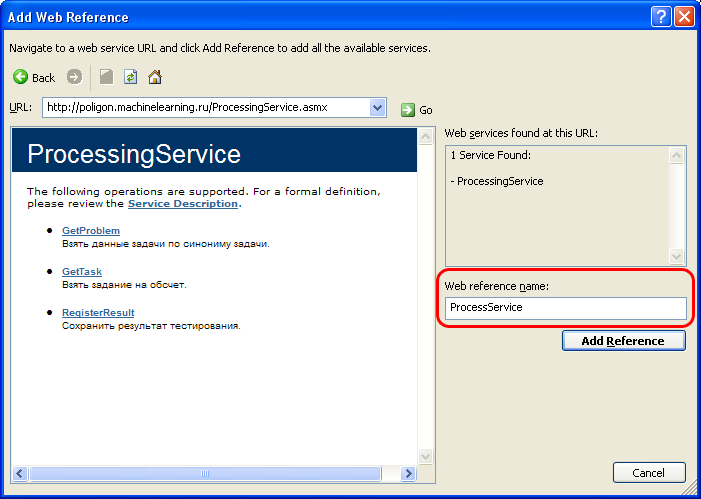Click the Add Reference button
The width and height of the screenshot is (701, 499).
(x=623, y=341)
